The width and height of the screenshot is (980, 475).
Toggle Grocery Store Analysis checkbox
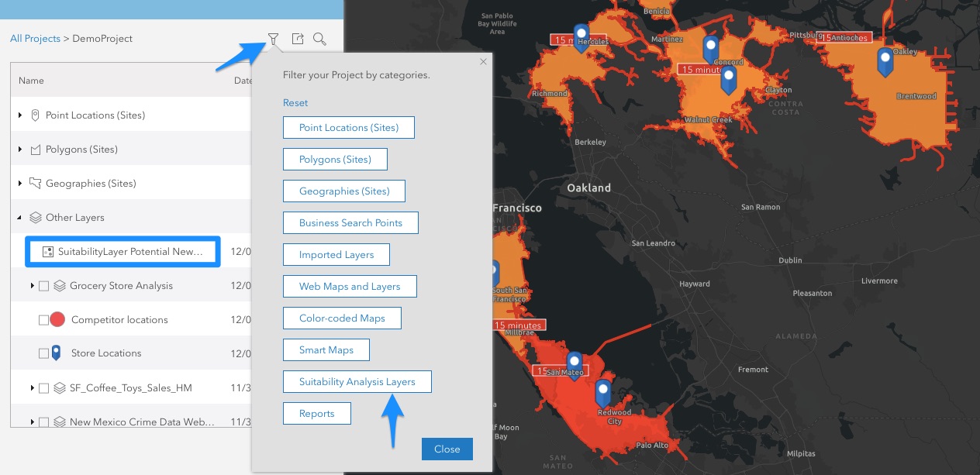pyautogui.click(x=43, y=286)
